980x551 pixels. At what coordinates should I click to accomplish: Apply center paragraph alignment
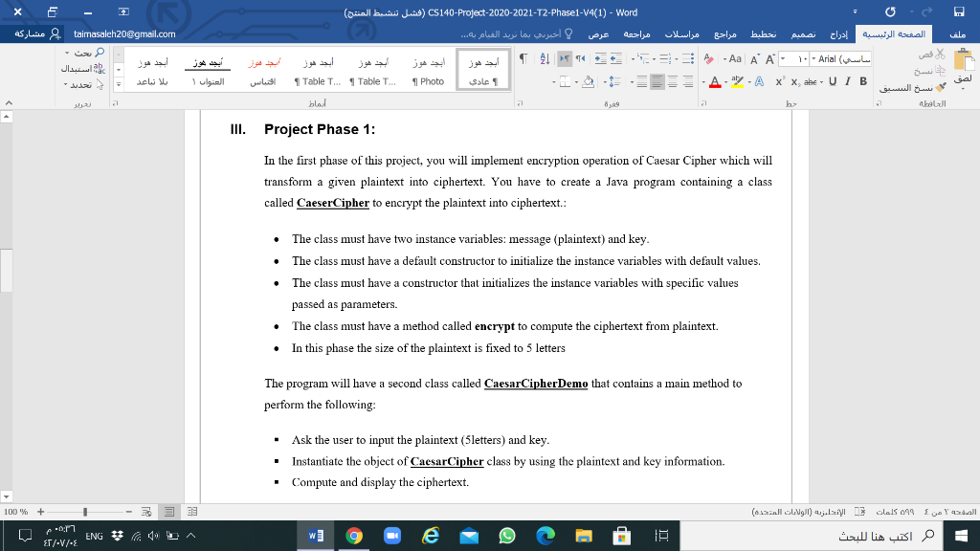[x=673, y=82]
